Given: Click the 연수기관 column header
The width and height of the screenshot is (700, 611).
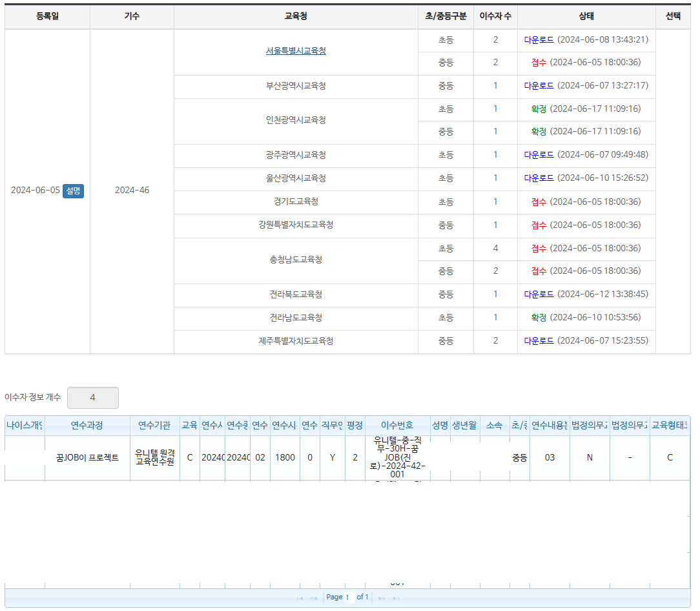Looking at the screenshot, I should [154, 426].
